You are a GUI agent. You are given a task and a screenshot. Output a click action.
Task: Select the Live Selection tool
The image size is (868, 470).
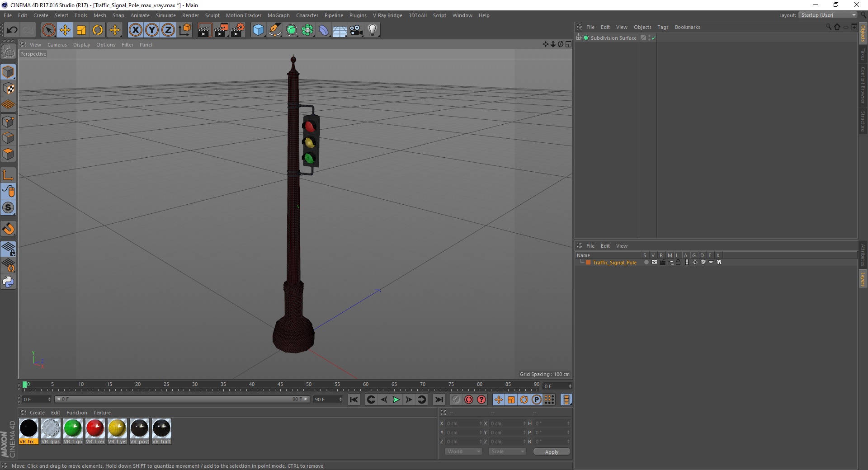48,30
